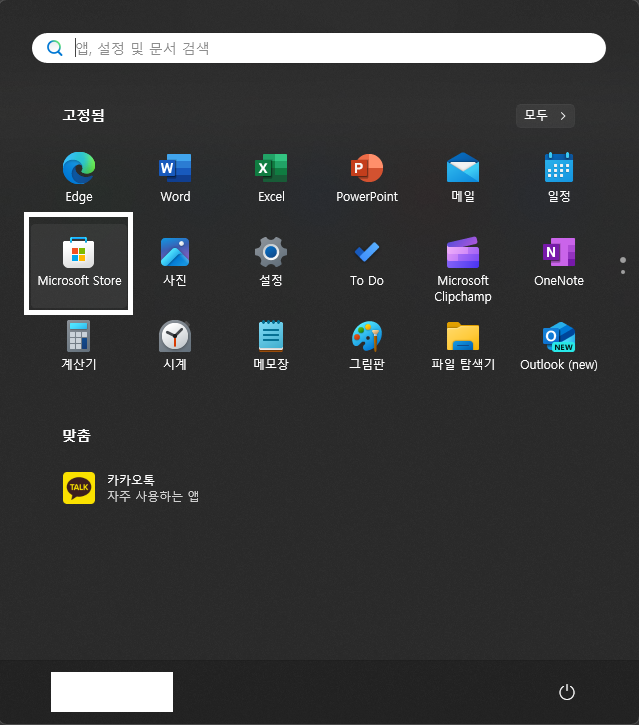Image resolution: width=639 pixels, height=725 pixels.
Task: Open Microsoft Clipchamp
Action: coord(463,270)
